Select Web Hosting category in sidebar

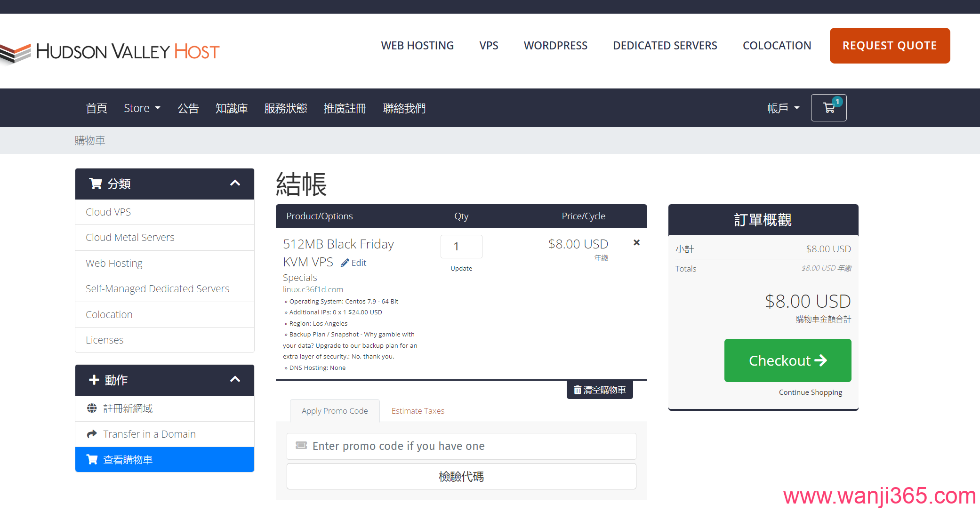pos(165,264)
